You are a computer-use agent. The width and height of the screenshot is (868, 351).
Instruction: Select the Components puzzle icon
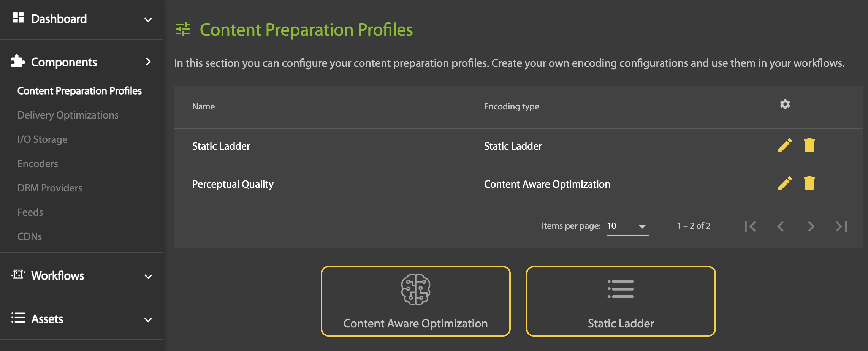(17, 62)
